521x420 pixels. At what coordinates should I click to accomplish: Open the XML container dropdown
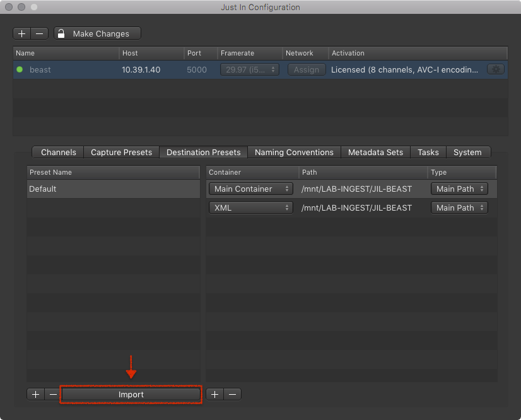pyautogui.click(x=251, y=207)
